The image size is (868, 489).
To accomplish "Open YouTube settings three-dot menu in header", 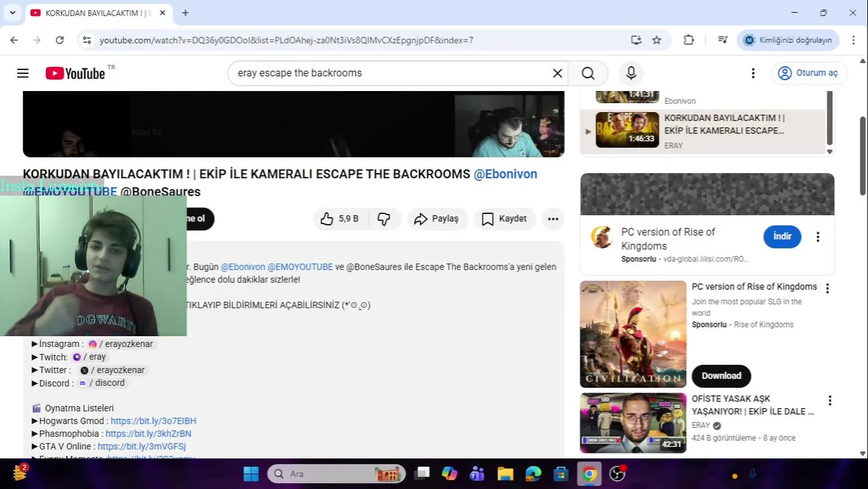I will 753,73.
